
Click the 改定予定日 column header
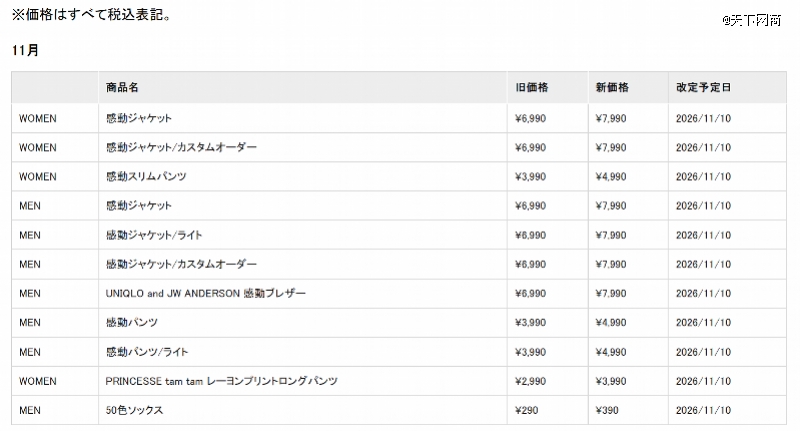[x=704, y=87]
